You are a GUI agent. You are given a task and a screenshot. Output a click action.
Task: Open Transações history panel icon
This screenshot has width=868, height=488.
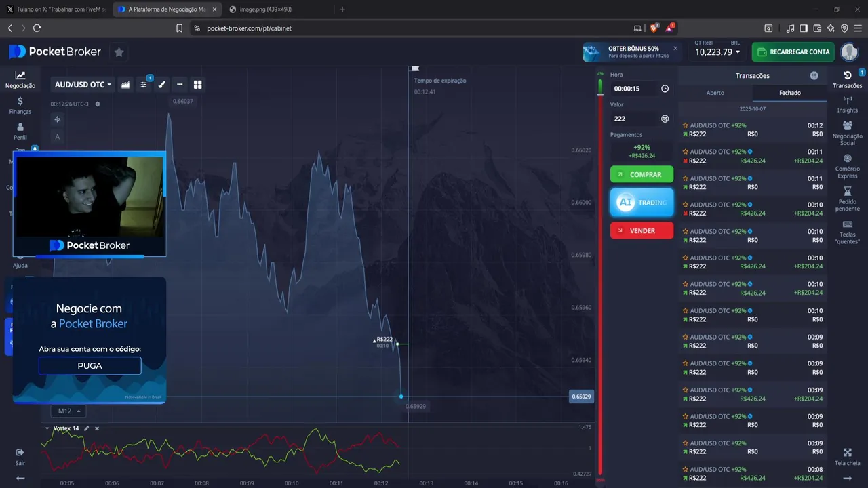(x=847, y=79)
